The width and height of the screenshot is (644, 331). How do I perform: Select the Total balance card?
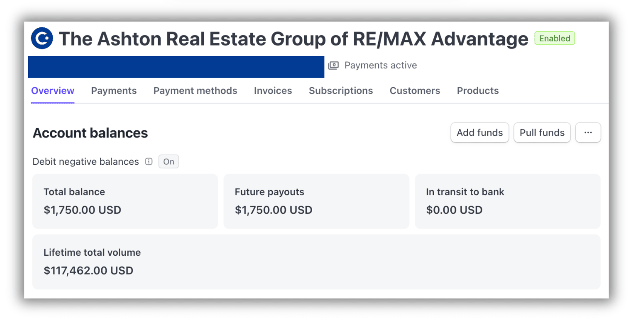(x=125, y=201)
